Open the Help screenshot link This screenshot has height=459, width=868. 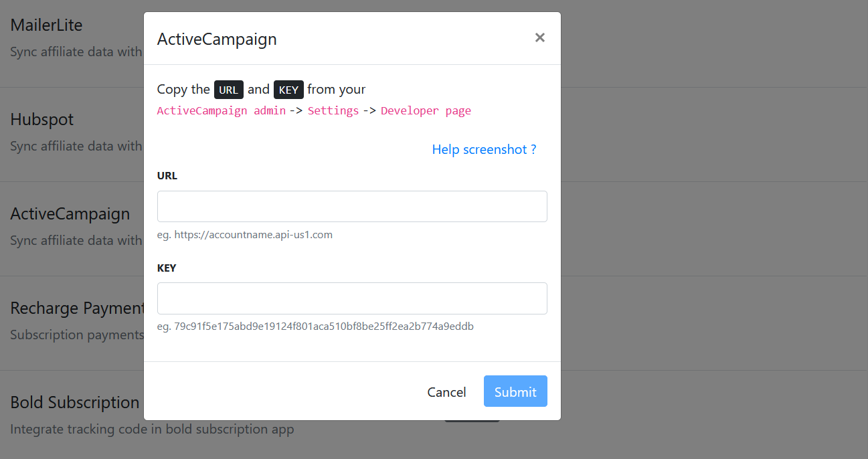[x=484, y=149]
